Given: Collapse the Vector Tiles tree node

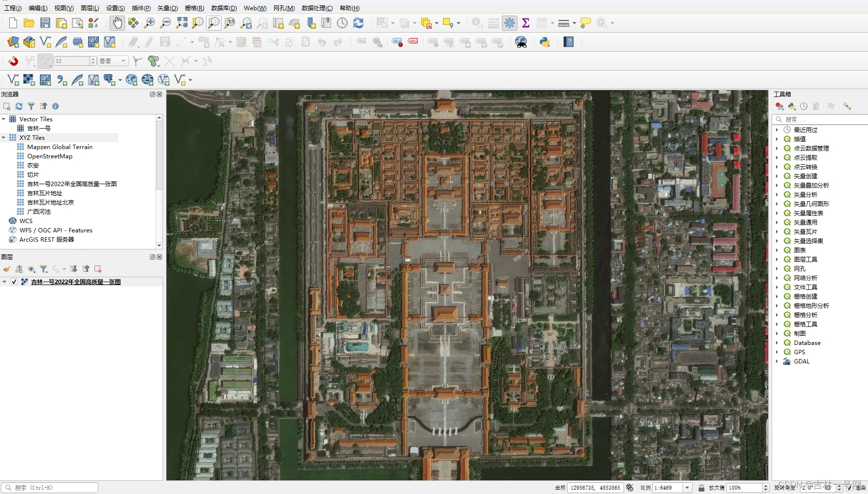Looking at the screenshot, I should pyautogui.click(x=4, y=119).
